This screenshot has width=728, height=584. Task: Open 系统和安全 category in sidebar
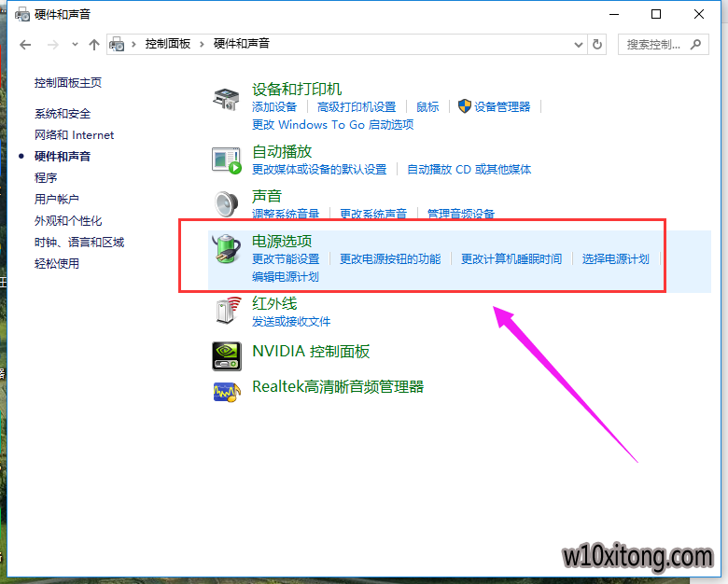point(63,114)
